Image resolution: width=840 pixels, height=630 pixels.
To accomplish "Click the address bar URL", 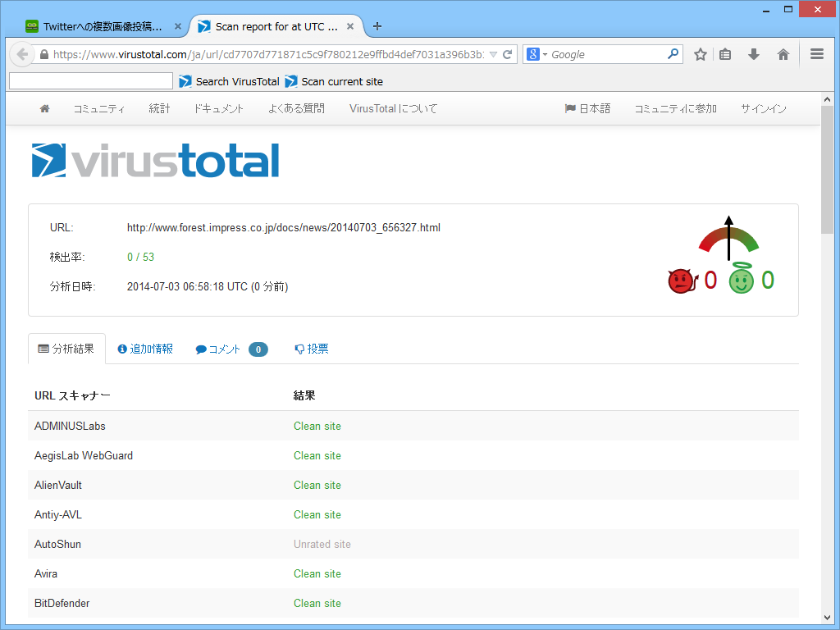I will pyautogui.click(x=268, y=54).
